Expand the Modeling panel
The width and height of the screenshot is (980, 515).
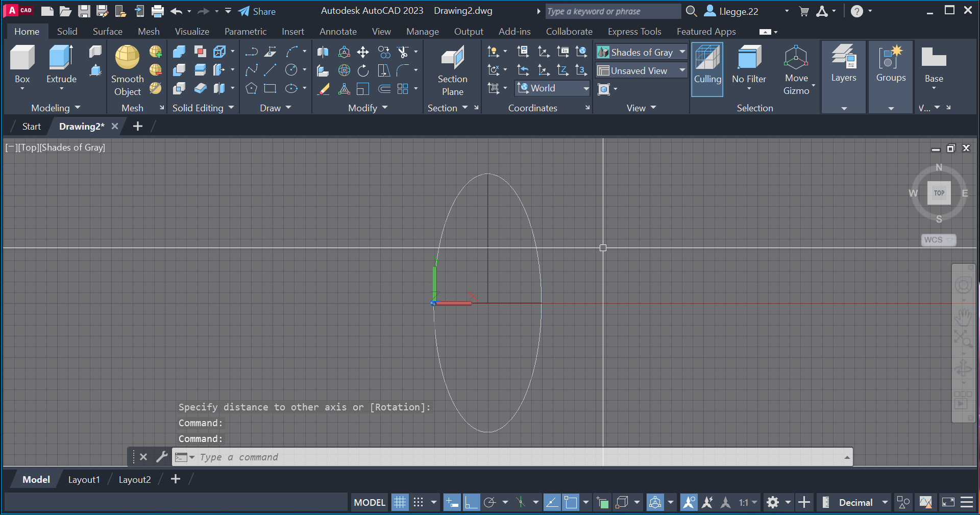tap(56, 108)
